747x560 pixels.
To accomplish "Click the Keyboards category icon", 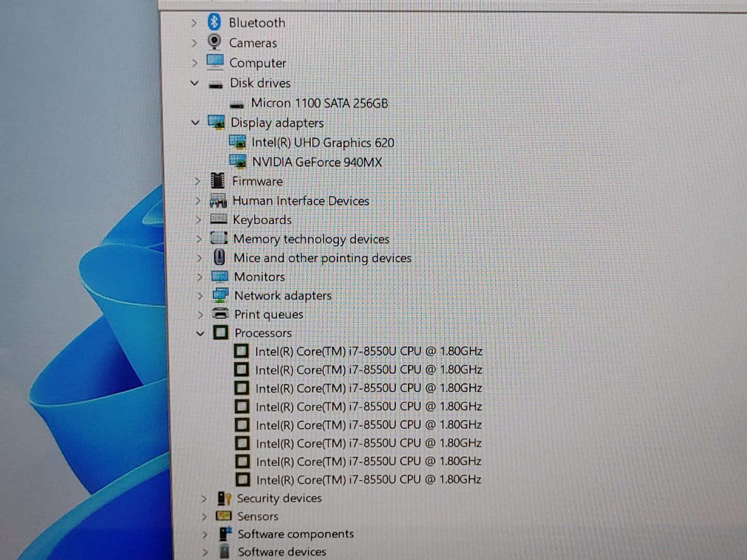I will [x=218, y=219].
